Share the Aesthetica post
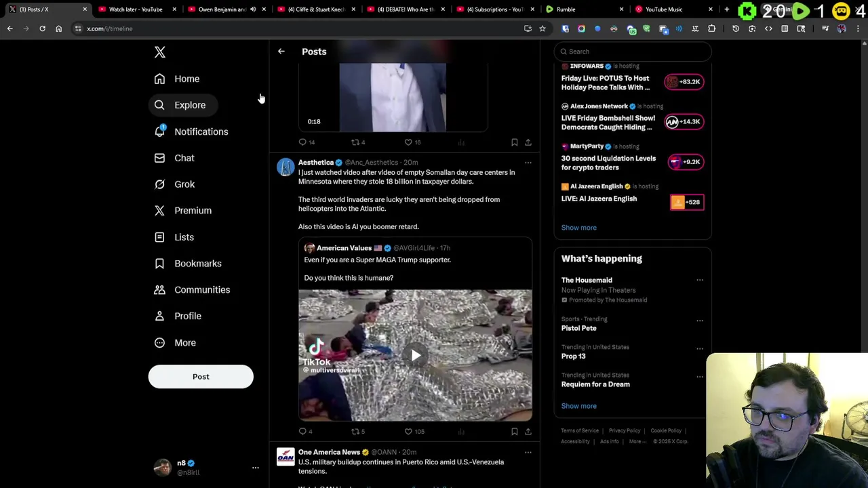This screenshot has height=488, width=868. coord(528,432)
